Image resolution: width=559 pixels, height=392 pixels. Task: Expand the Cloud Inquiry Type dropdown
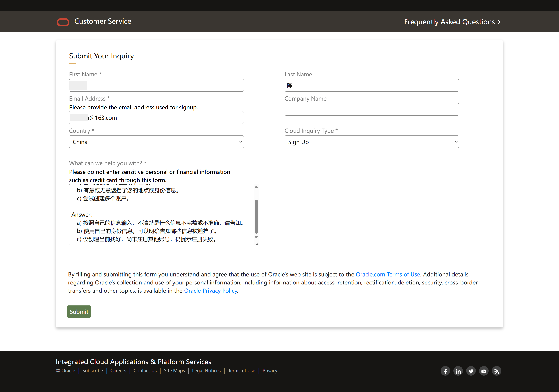[372, 142]
